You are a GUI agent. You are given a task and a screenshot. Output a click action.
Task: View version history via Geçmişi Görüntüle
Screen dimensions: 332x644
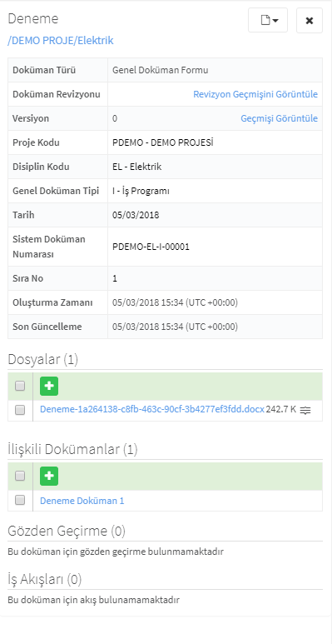point(279,118)
